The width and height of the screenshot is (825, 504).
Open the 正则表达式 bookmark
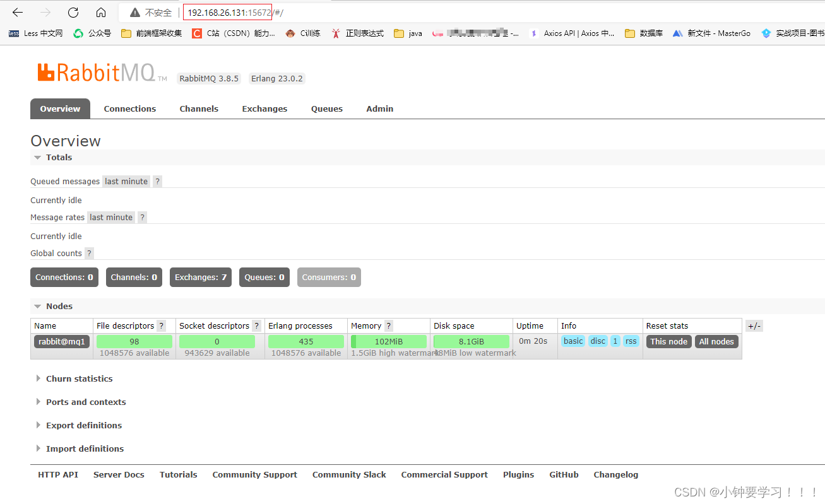[357, 33]
